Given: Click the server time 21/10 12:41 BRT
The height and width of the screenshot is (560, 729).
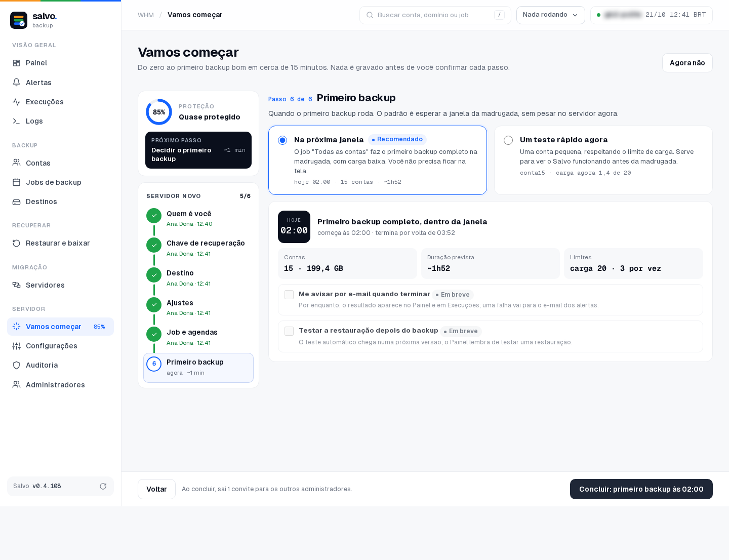Looking at the screenshot, I should [676, 15].
